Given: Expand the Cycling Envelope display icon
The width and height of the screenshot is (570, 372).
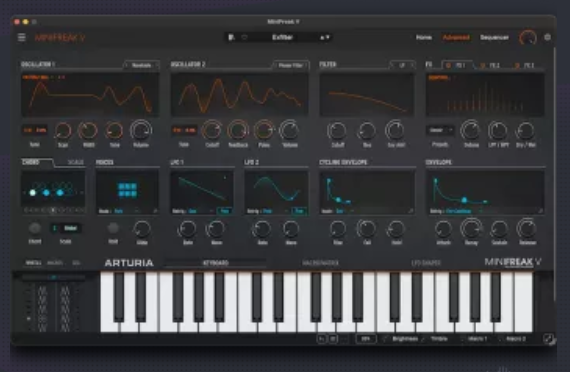Looking at the screenshot, I should tap(411, 211).
